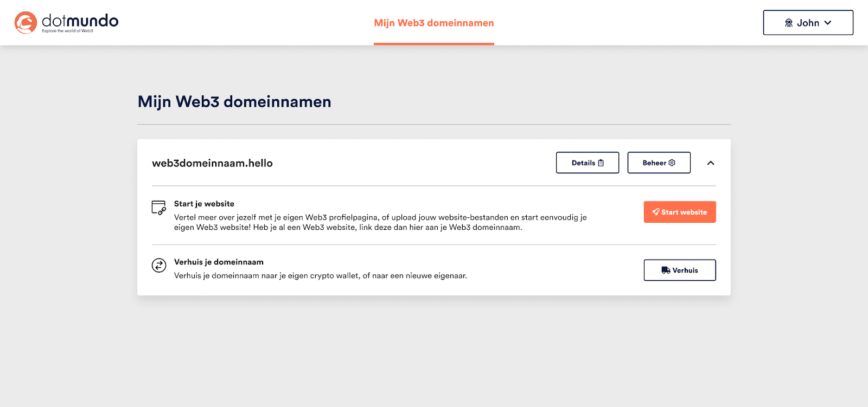Click the website link icon beside Start je website

point(158,208)
